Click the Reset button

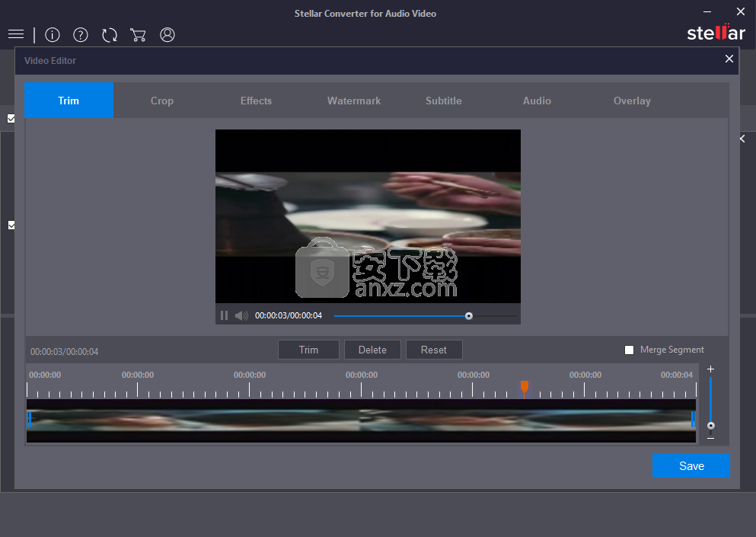click(434, 350)
